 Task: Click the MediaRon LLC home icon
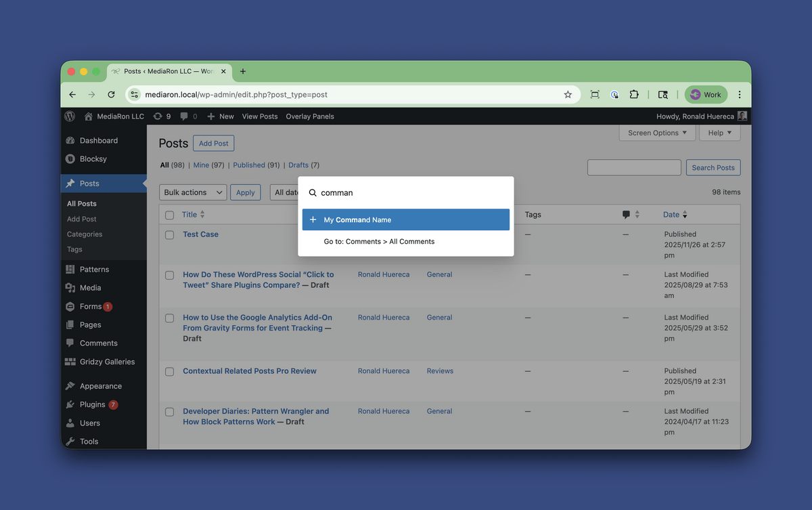89,116
